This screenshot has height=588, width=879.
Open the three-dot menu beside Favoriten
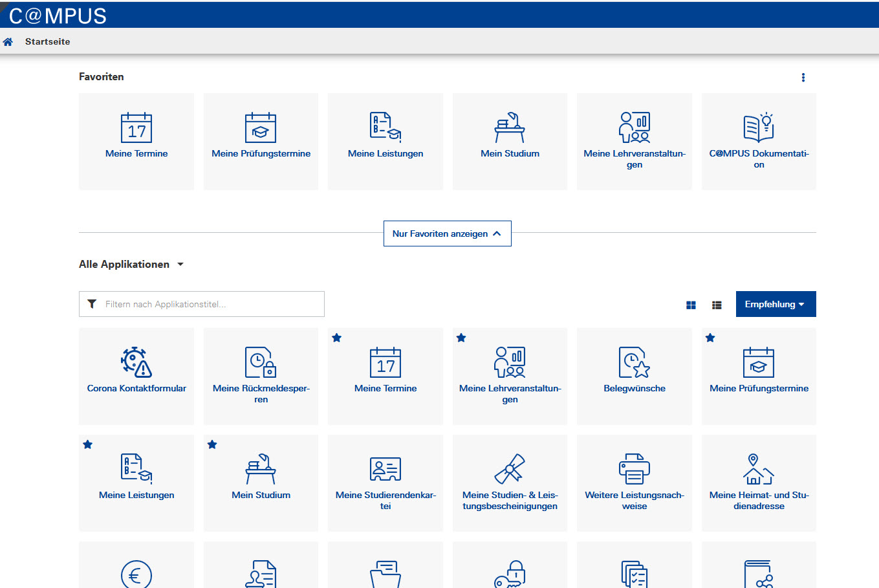803,78
